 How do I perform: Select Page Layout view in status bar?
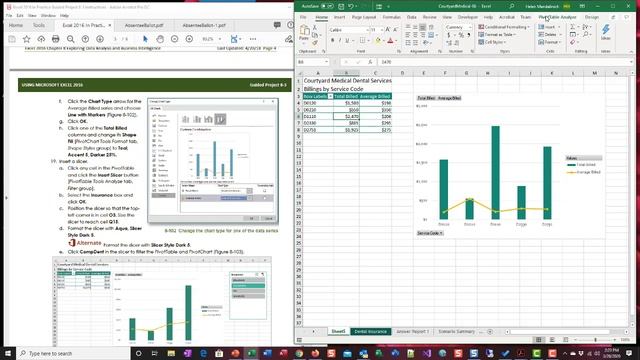click(552, 340)
